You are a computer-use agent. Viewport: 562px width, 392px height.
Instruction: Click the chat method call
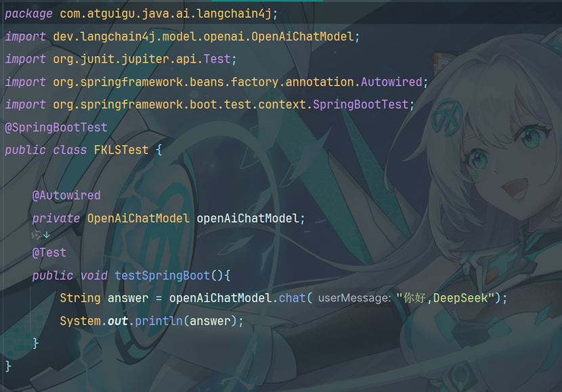[292, 298]
